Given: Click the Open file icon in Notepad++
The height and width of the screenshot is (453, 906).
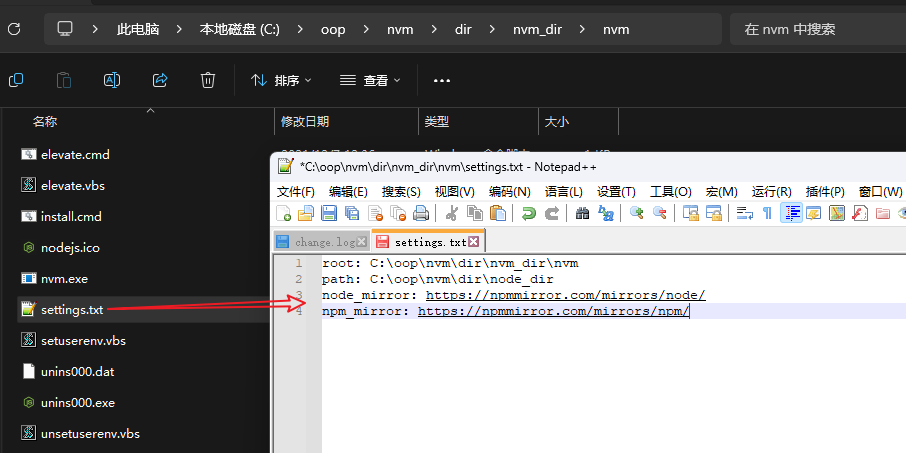Looking at the screenshot, I should [305, 213].
